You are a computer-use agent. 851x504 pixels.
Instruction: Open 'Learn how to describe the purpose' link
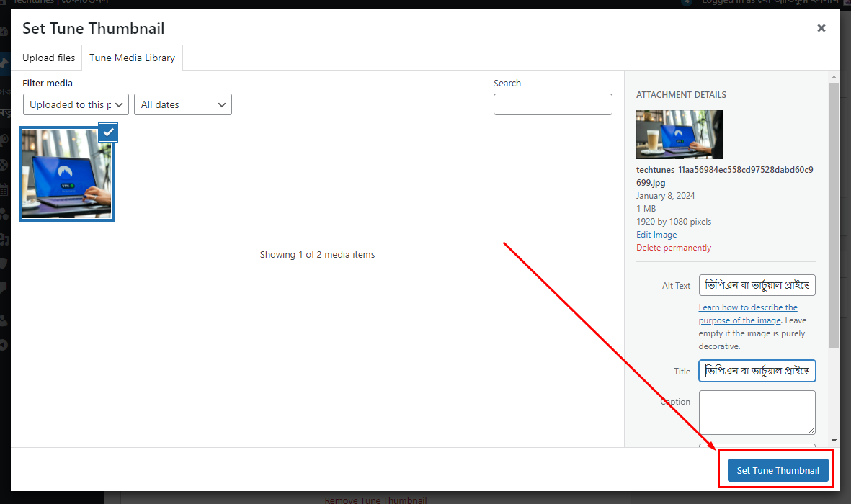748,314
